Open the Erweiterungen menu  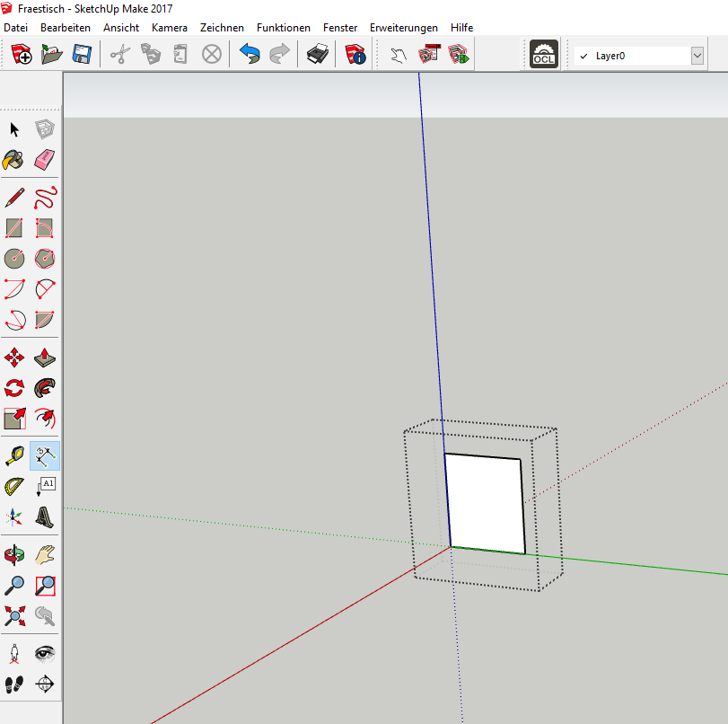404,28
